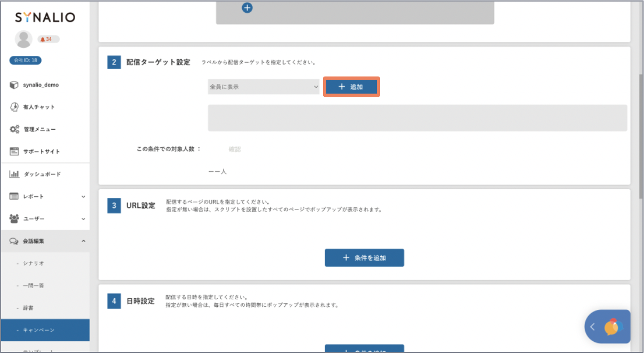644x353 pixels.
Task: Click the SYNALIO logo
Action: pos(45,18)
